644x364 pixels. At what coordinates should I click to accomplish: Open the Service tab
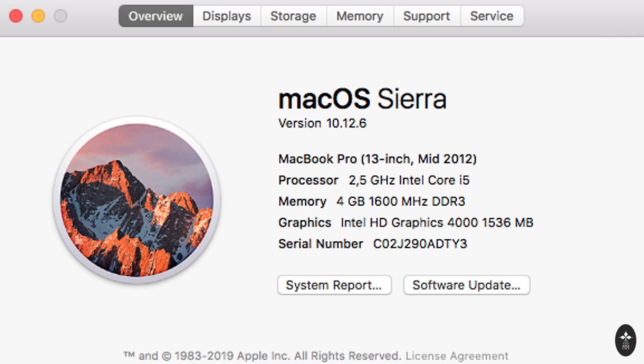pos(491,16)
